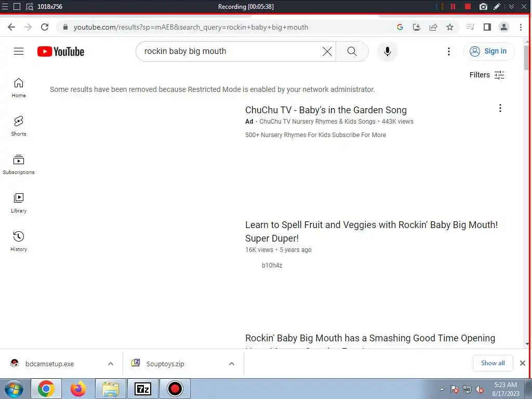Expand Souptoys.zip download options
The height and width of the screenshot is (399, 532).
coord(232,364)
